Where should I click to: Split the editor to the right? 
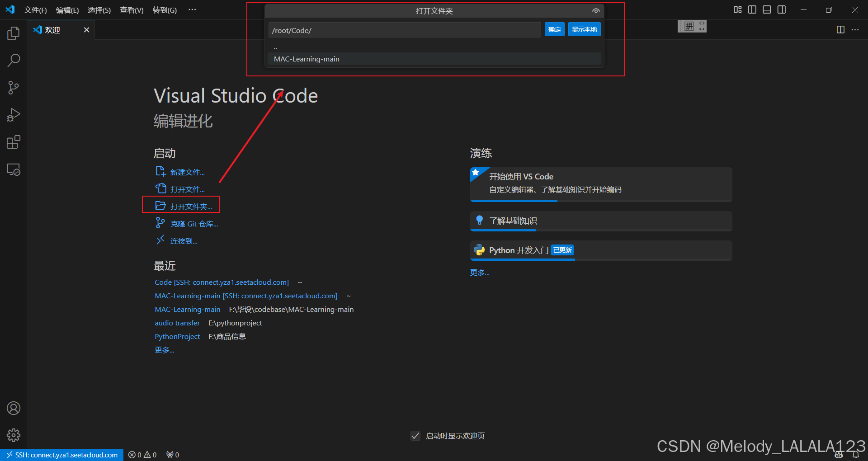tap(840, 30)
